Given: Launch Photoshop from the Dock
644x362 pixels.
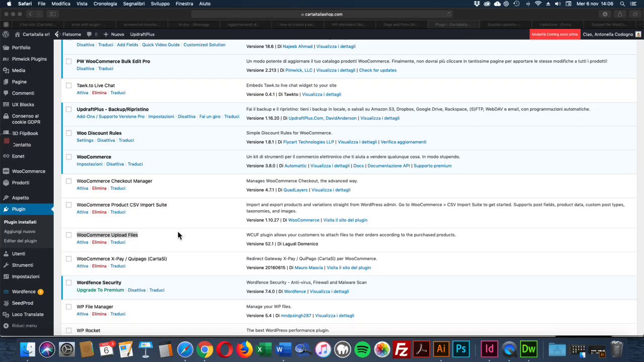Looking at the screenshot, I should (x=461, y=349).
